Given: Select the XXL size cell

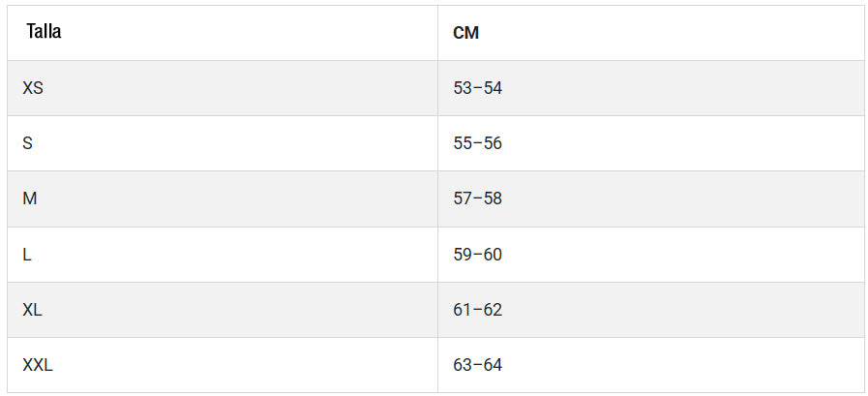Looking at the screenshot, I should [x=38, y=365].
